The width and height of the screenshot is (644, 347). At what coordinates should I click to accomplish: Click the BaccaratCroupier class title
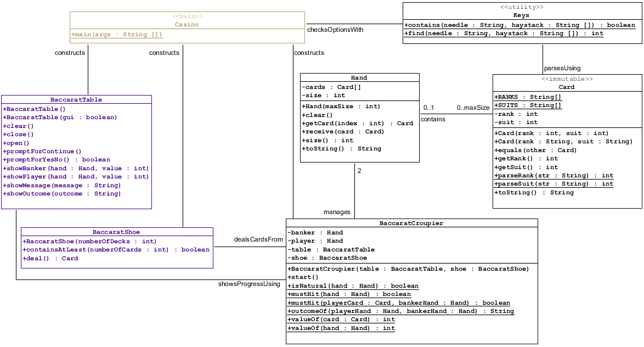pos(411,223)
